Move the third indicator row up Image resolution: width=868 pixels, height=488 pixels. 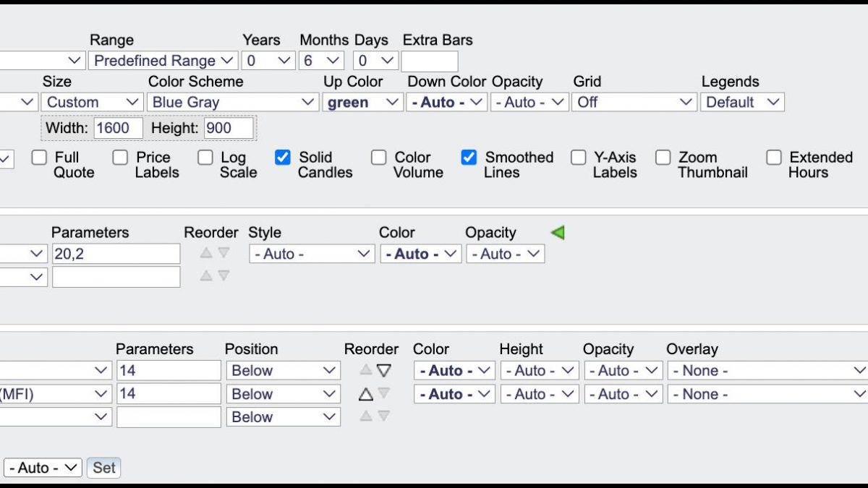click(x=366, y=416)
